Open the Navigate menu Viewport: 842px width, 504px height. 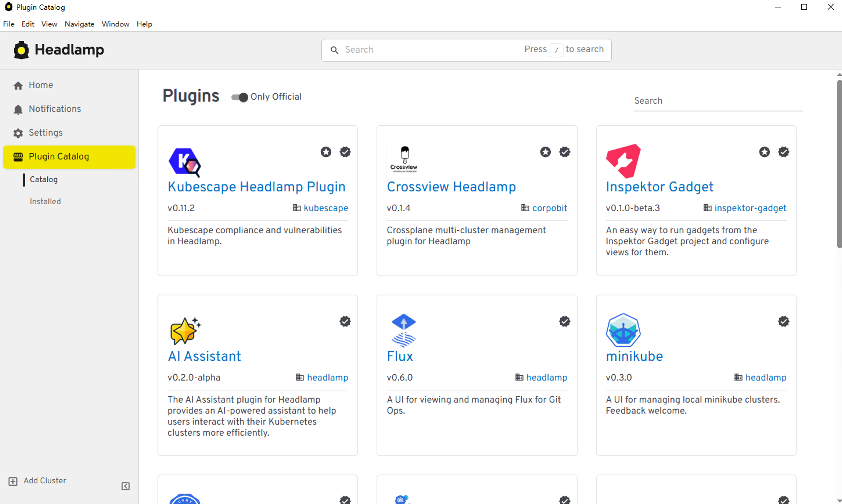(80, 24)
